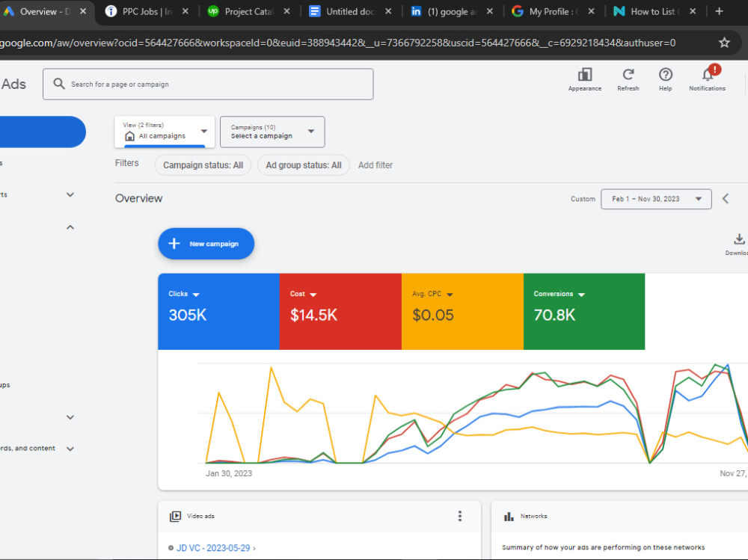
Task: Click the All campaigns home icon
Action: coord(129,136)
